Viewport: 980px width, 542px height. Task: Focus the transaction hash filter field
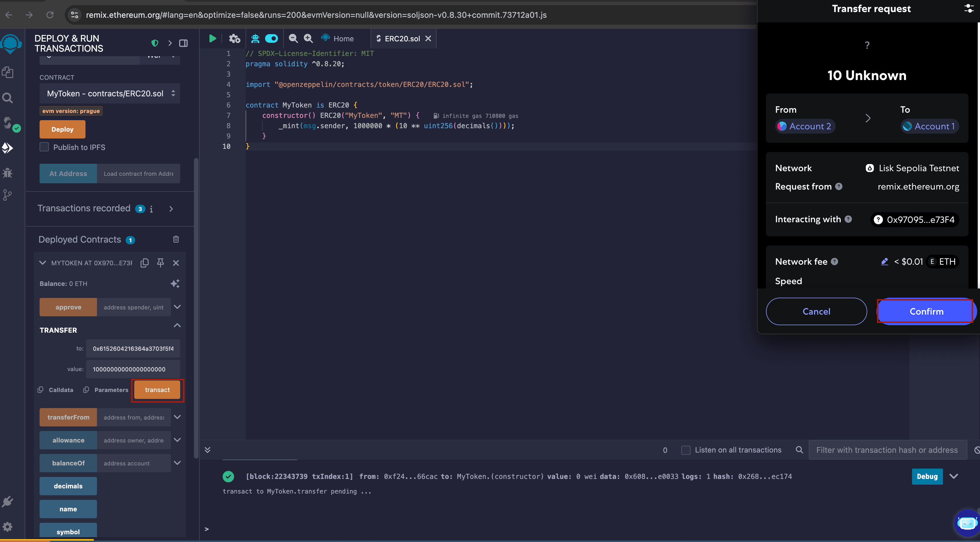click(888, 450)
